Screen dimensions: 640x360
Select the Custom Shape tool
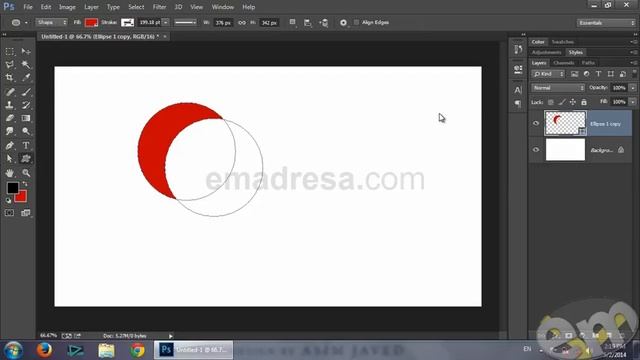click(x=26, y=158)
